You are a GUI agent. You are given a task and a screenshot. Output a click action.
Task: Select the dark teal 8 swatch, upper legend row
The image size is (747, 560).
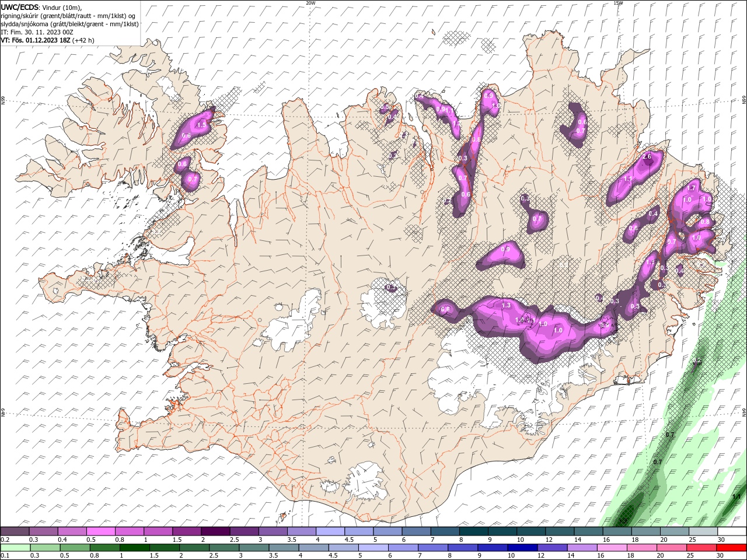point(474,531)
